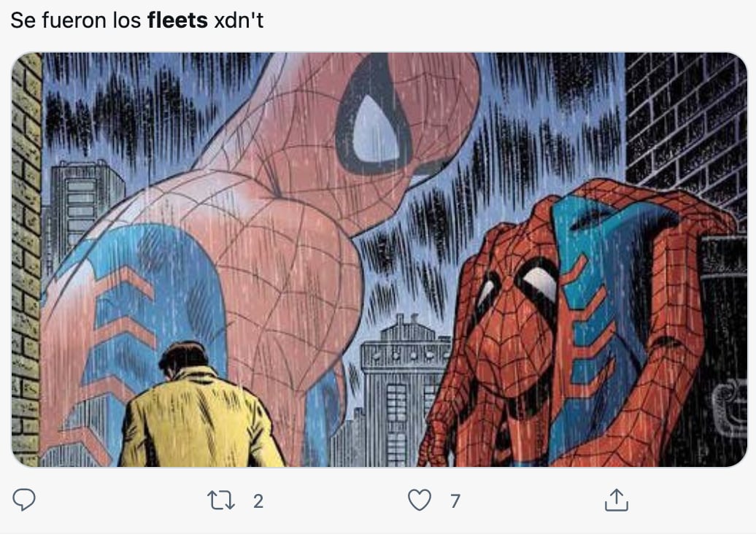Click the bold word fleets in tweet
Image resolution: width=756 pixels, height=537 pixels.
click(177, 20)
